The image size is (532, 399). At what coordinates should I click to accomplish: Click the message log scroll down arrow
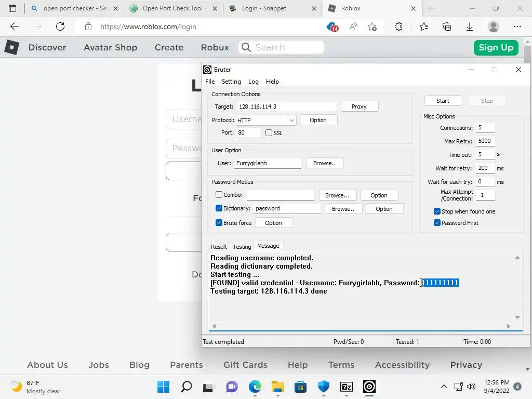[x=517, y=317]
